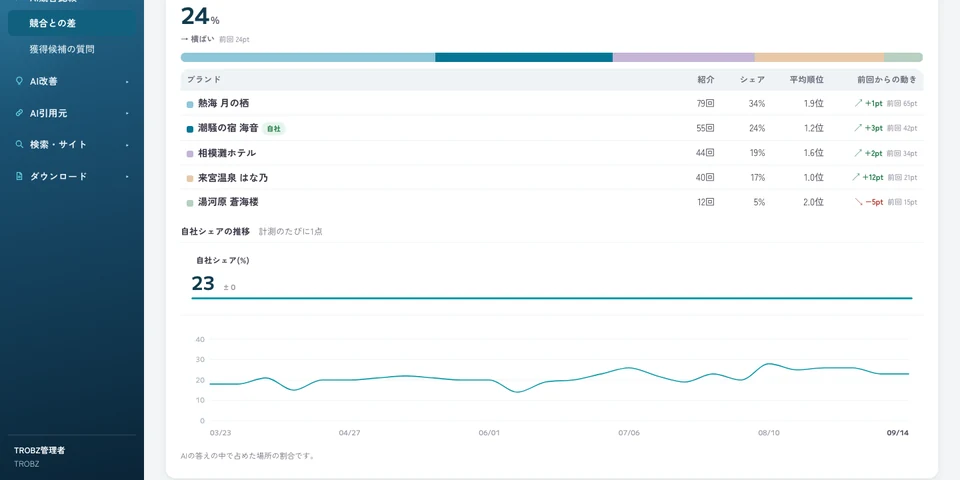Click the 1.0位 average rank value
Screen dimensions: 960x480
pos(814,178)
